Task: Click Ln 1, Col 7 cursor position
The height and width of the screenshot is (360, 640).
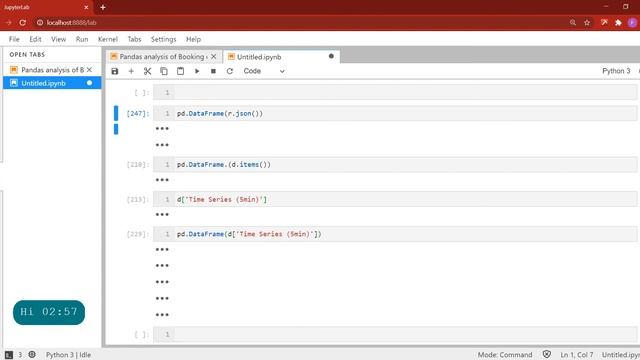Action: coord(577,355)
